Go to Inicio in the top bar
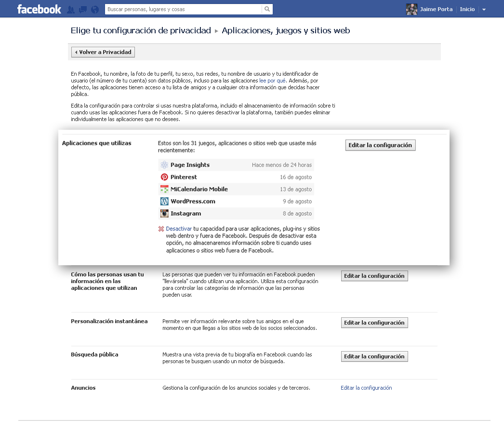 (x=467, y=9)
